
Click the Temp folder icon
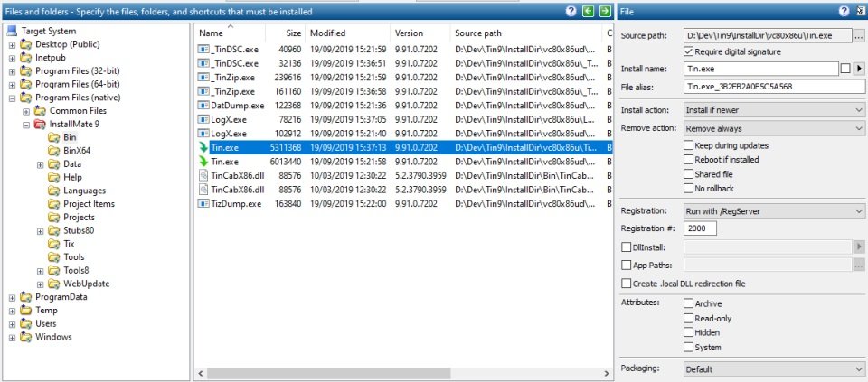pos(26,310)
